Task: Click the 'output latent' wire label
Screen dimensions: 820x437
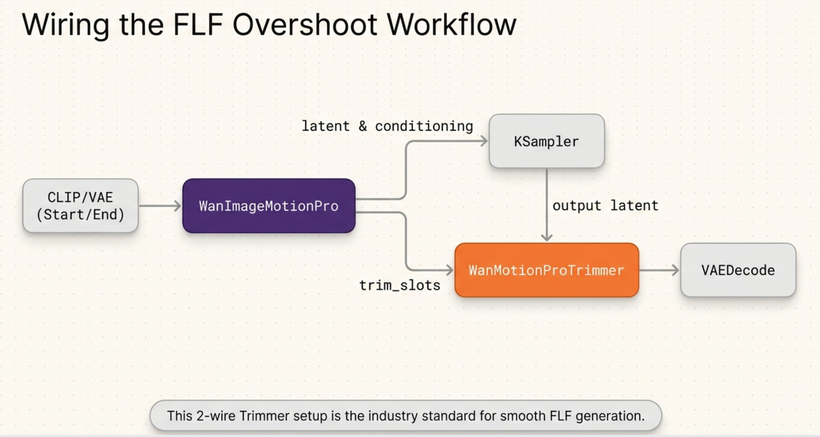Action: (605, 205)
